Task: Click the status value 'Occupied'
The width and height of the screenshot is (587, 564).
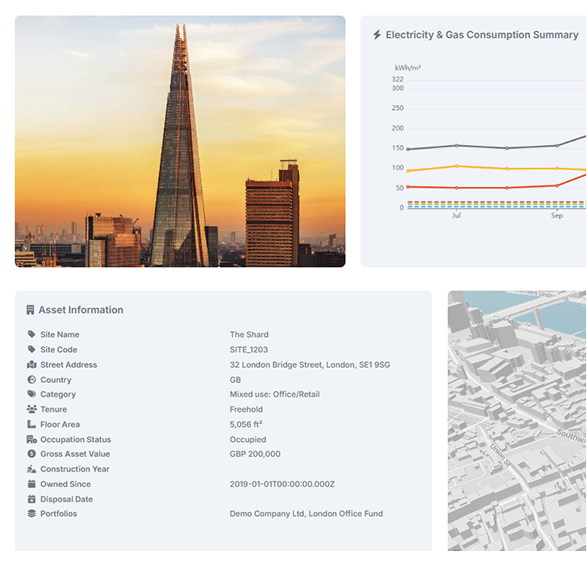Action: click(248, 439)
